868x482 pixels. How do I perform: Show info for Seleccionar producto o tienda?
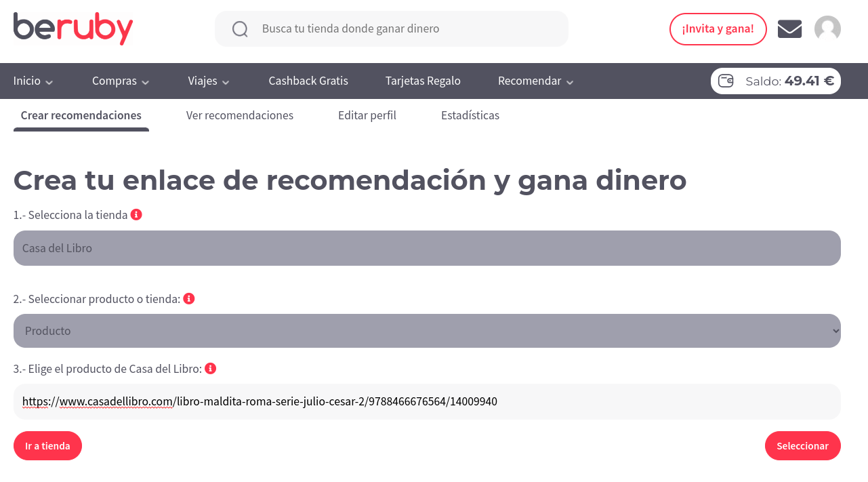coord(189,299)
